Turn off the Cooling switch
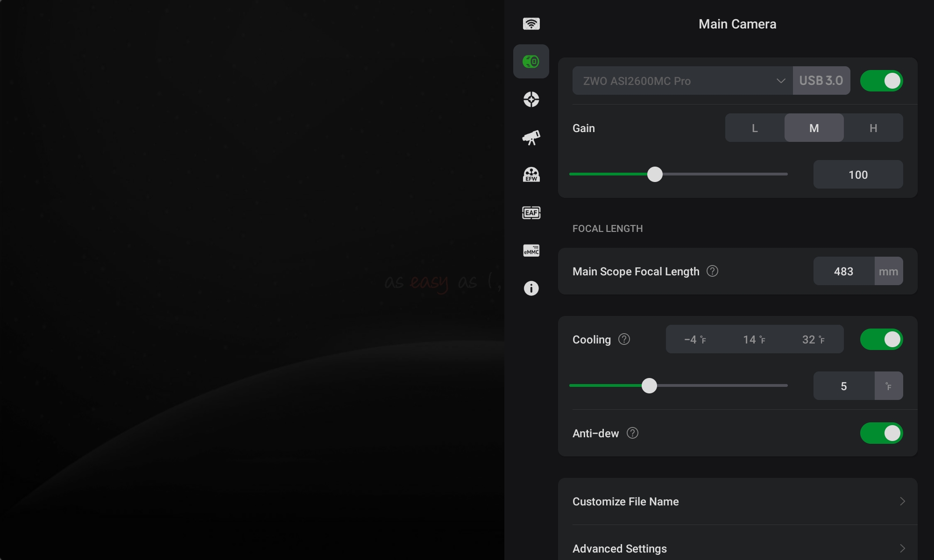The width and height of the screenshot is (934, 560). [881, 339]
